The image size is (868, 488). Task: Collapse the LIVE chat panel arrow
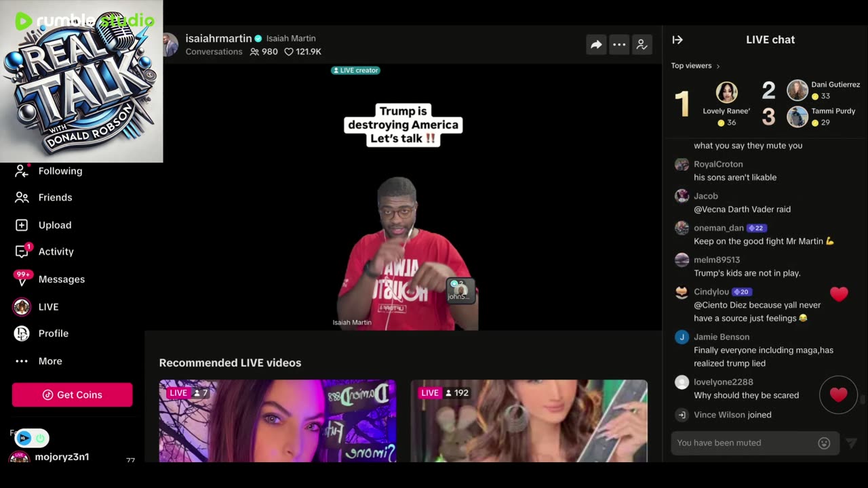tap(677, 40)
